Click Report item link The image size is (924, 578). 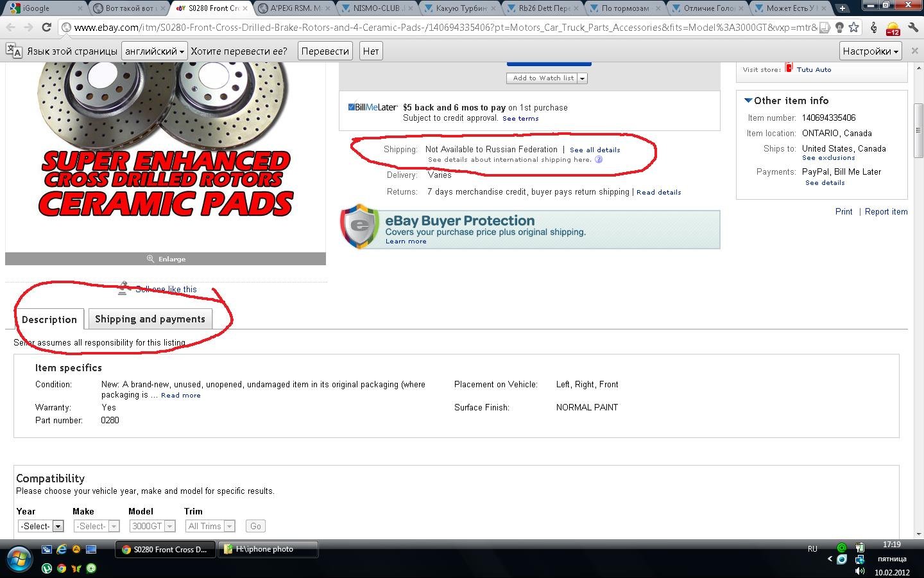coord(886,211)
